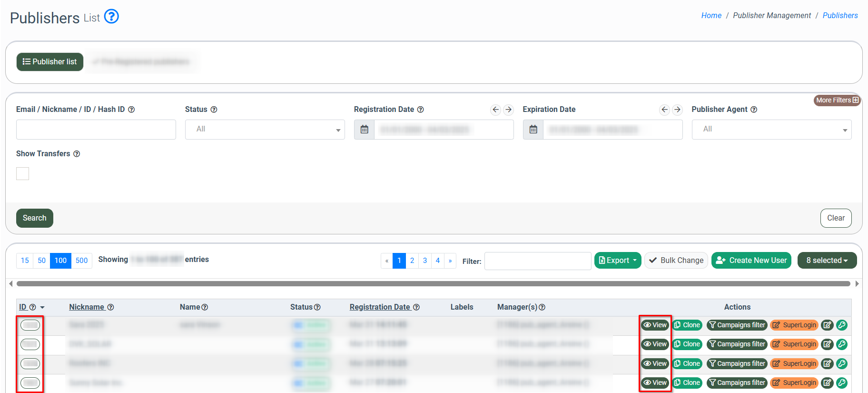Click the Registration Date calendar icon
The image size is (868, 393).
point(364,130)
